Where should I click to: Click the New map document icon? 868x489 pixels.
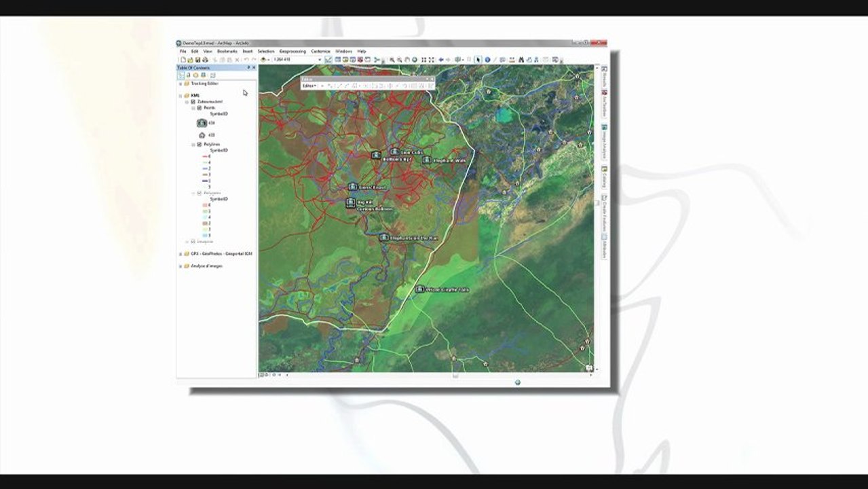pyautogui.click(x=183, y=60)
